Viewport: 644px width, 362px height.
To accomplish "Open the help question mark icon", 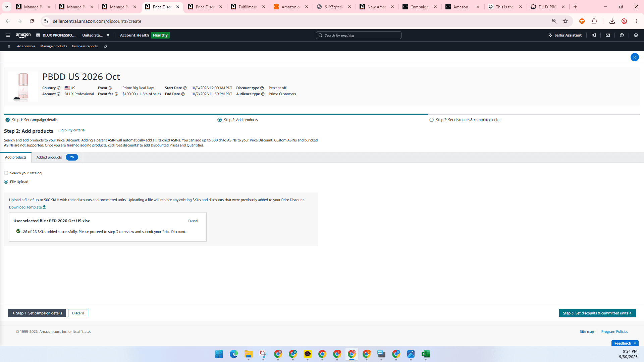I will pyautogui.click(x=622, y=35).
